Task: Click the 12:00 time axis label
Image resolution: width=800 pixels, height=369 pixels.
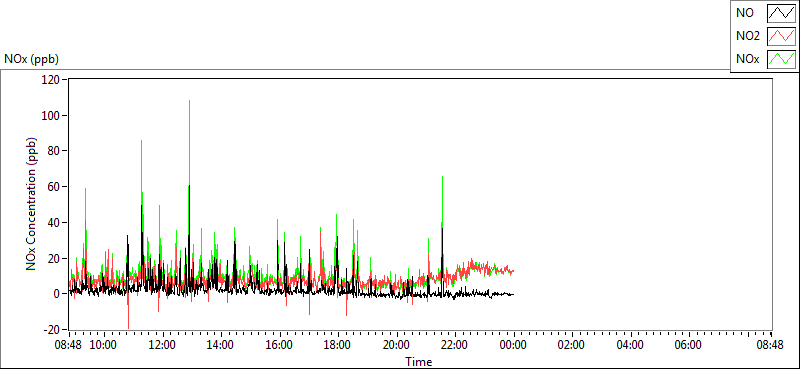Action: 163,345
